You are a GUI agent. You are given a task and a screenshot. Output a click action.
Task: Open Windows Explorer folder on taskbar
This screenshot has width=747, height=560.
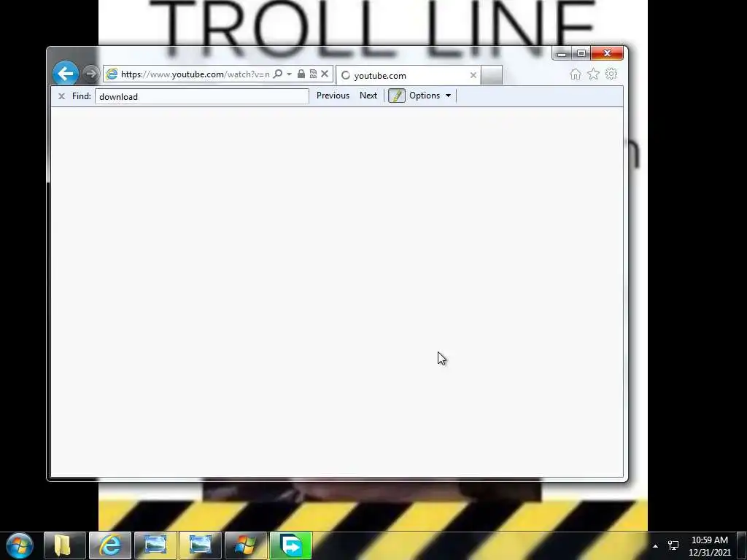pyautogui.click(x=64, y=545)
